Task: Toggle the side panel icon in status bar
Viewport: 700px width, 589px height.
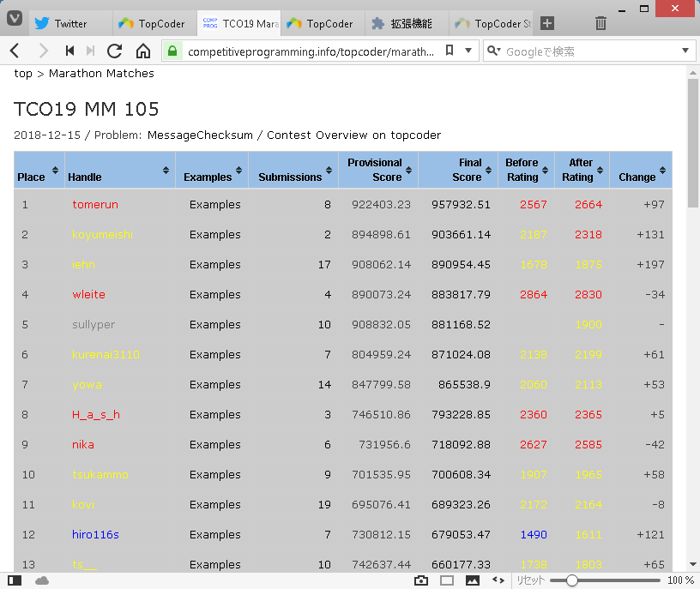Action: [15, 580]
